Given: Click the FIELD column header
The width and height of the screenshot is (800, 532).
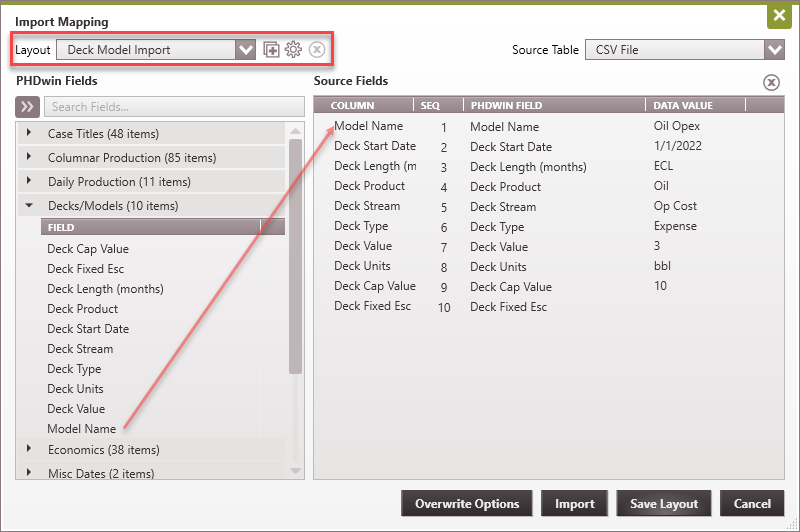Looking at the screenshot, I should point(151,227).
